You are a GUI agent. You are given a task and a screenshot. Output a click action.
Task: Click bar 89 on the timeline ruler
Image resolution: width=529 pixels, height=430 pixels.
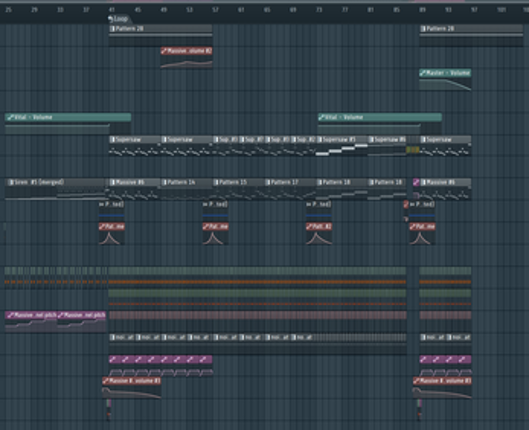[422, 10]
